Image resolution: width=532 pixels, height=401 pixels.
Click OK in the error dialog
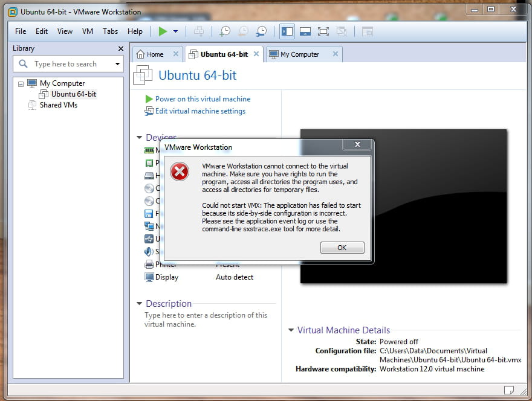tap(342, 248)
